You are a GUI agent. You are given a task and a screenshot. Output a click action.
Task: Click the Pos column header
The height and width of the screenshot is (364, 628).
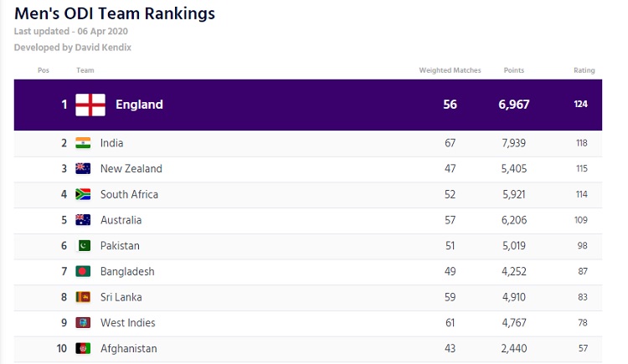click(x=44, y=70)
